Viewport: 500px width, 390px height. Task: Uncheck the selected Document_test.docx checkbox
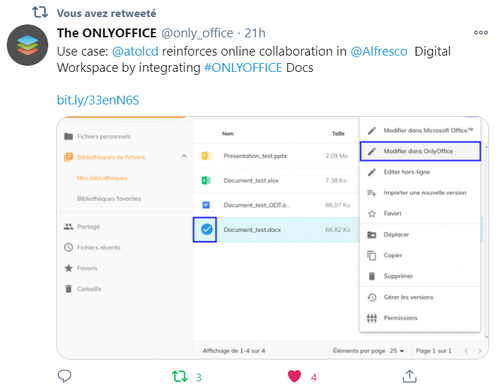(207, 229)
